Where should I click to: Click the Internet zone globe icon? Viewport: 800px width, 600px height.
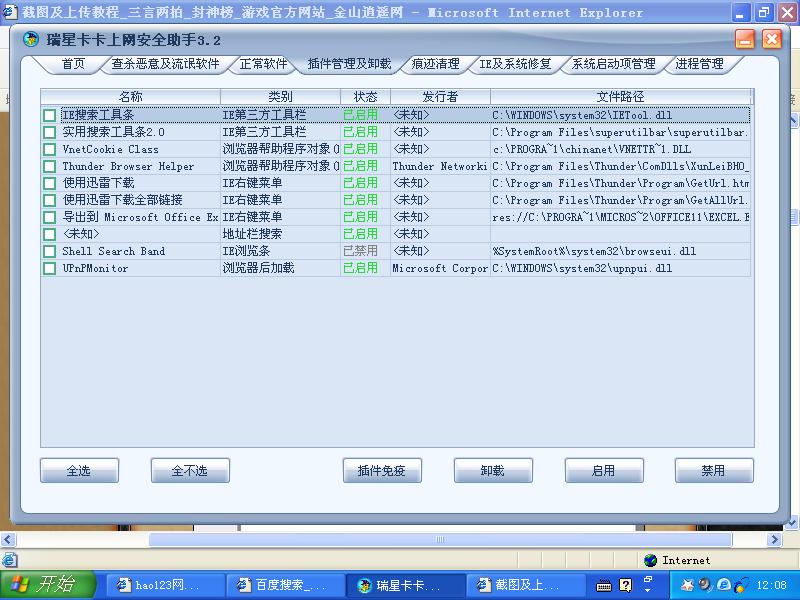651,560
